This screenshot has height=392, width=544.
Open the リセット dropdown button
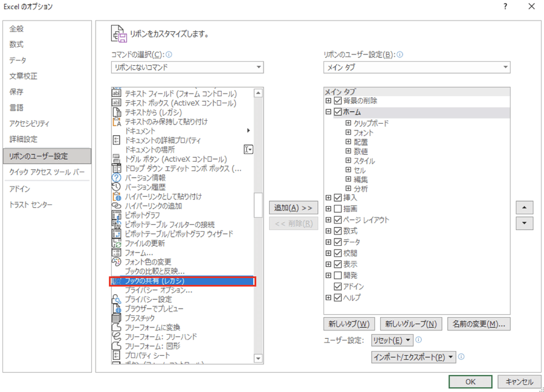(392, 340)
